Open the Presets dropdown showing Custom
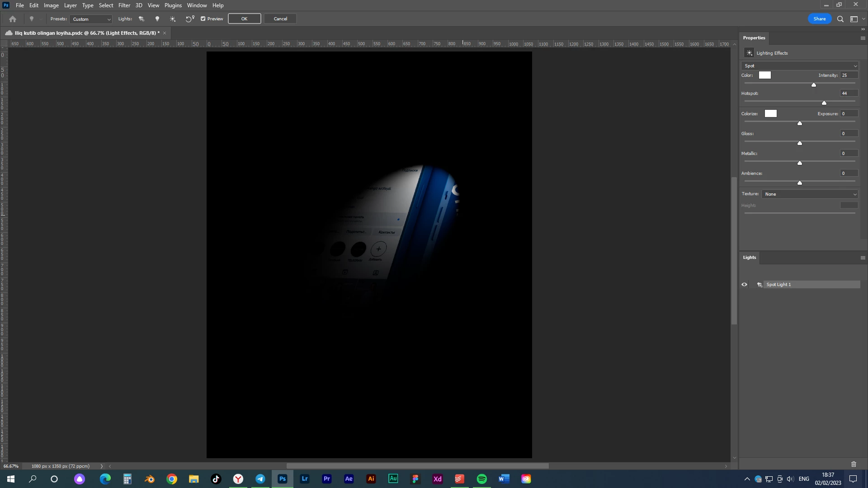 (x=91, y=19)
